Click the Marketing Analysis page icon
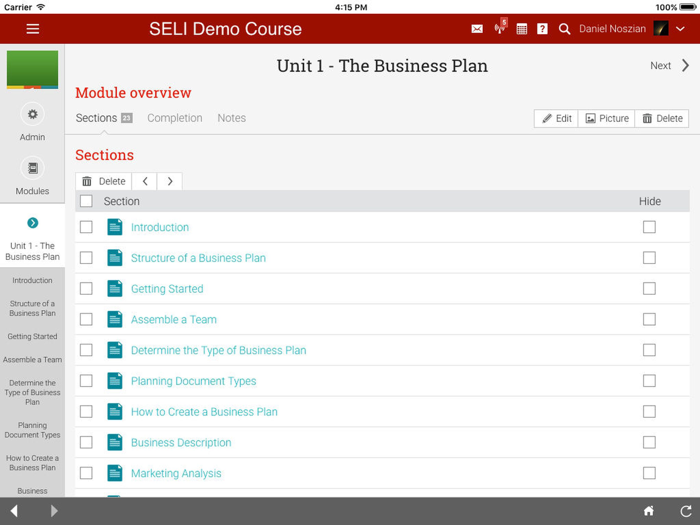700x525 pixels. tap(115, 473)
